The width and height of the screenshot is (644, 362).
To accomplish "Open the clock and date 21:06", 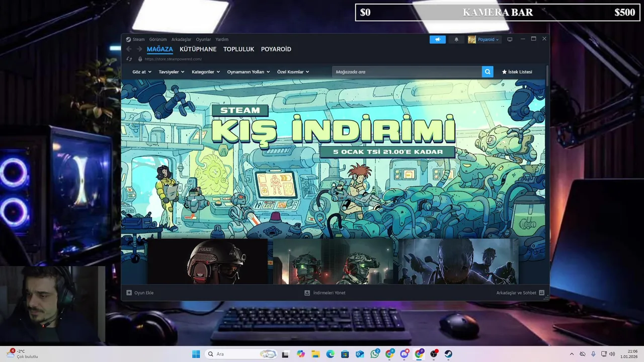I will click(630, 354).
